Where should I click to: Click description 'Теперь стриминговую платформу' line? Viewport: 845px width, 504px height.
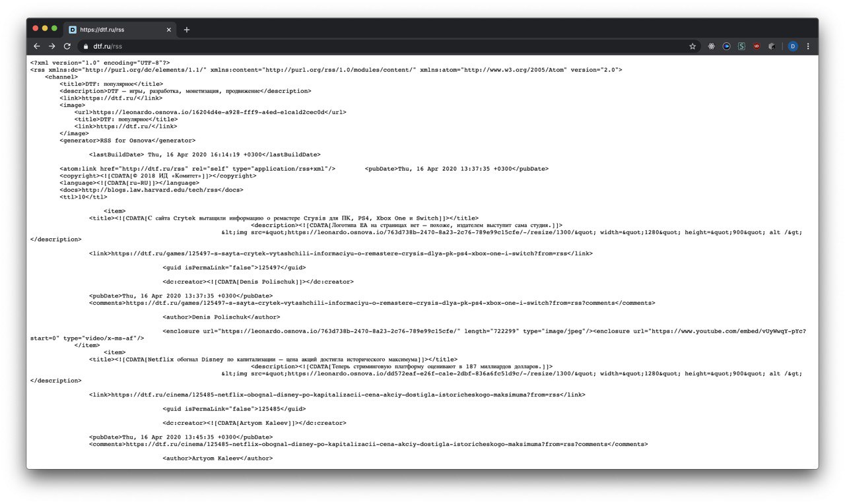click(x=401, y=366)
